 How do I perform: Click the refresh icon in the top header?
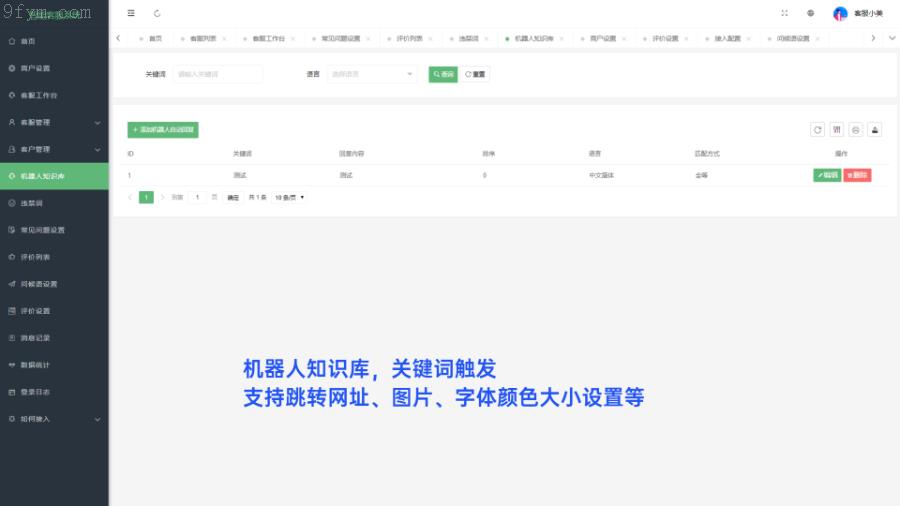pyautogui.click(x=157, y=13)
